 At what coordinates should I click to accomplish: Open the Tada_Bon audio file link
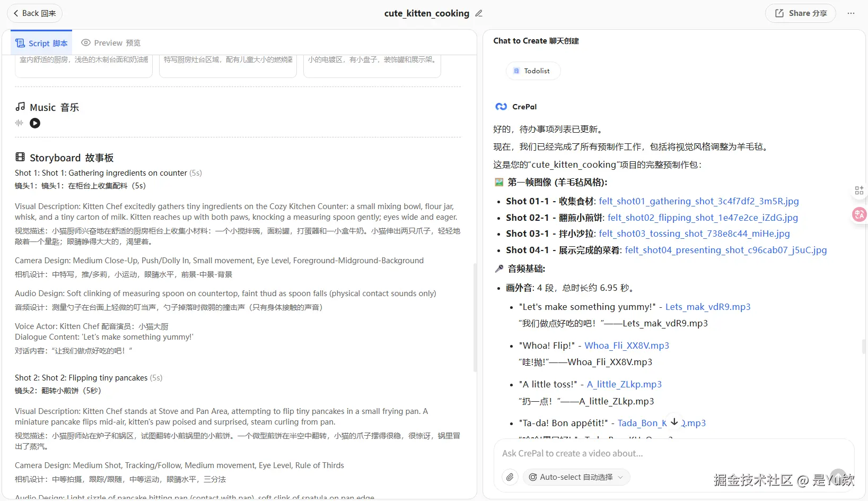661,423
